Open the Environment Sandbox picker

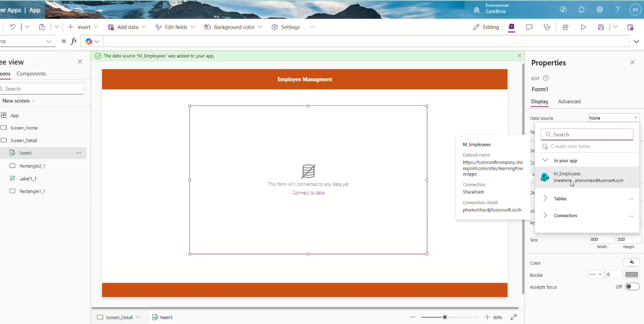click(x=491, y=9)
